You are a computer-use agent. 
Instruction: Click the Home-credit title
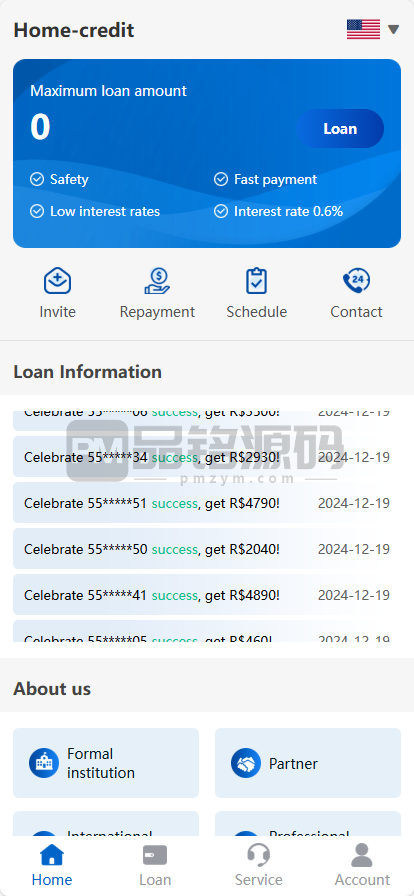(74, 30)
